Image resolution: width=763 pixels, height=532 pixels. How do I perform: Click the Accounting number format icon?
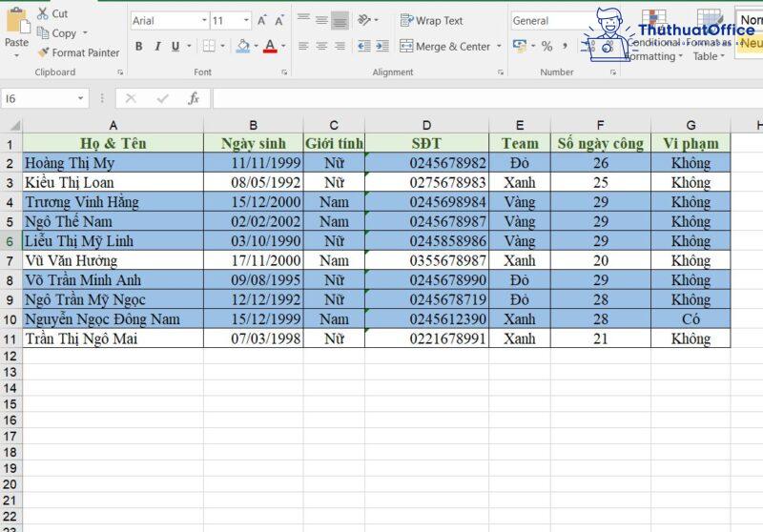(x=520, y=46)
